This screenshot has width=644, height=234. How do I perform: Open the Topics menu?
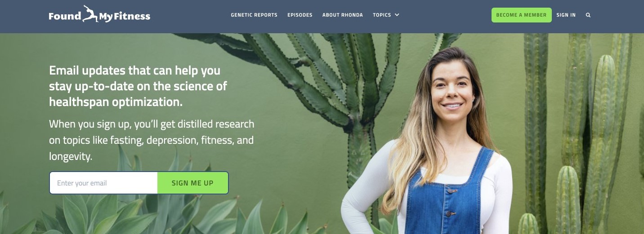point(386,15)
